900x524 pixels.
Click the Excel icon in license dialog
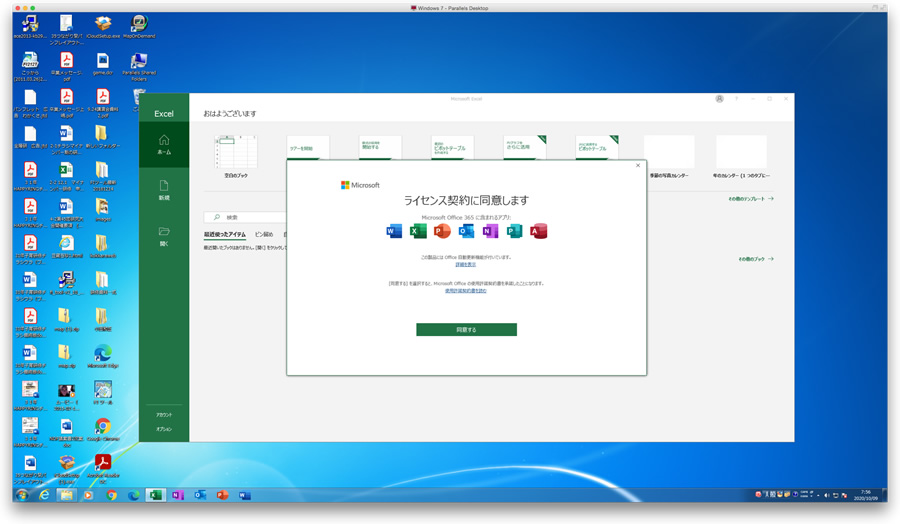coord(418,231)
